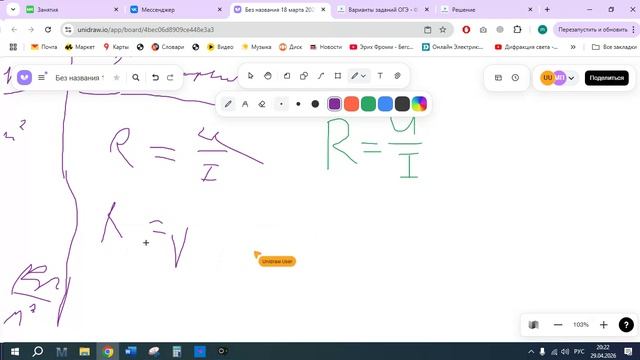Choose the text tool
Image resolution: width=640 pixels, height=360 pixels.
pos(380,76)
